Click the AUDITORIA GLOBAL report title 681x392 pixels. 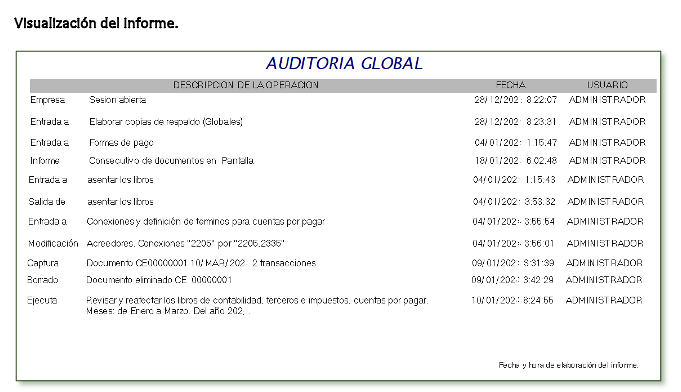(344, 63)
